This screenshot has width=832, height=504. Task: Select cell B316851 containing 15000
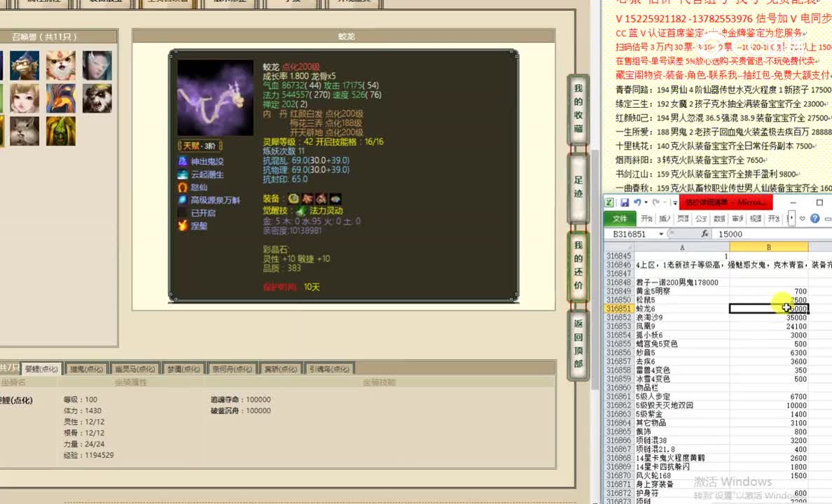768,308
